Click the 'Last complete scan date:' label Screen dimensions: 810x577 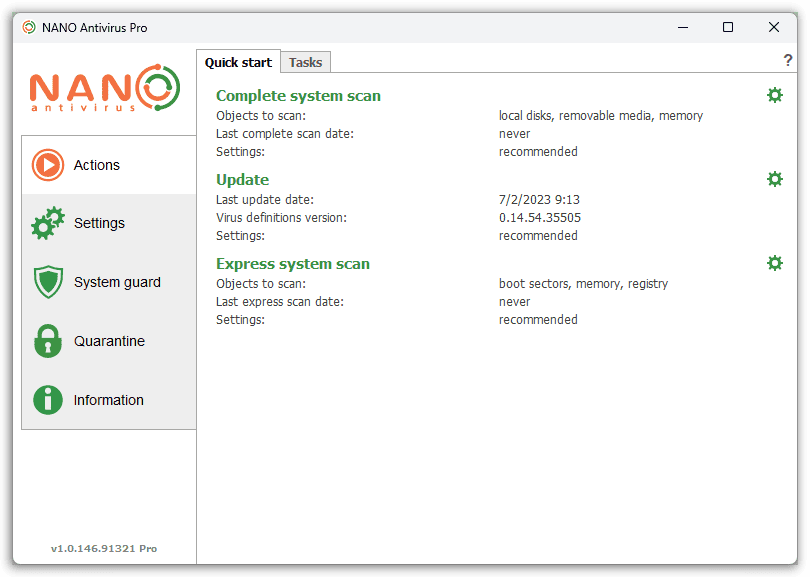pyautogui.click(x=285, y=134)
